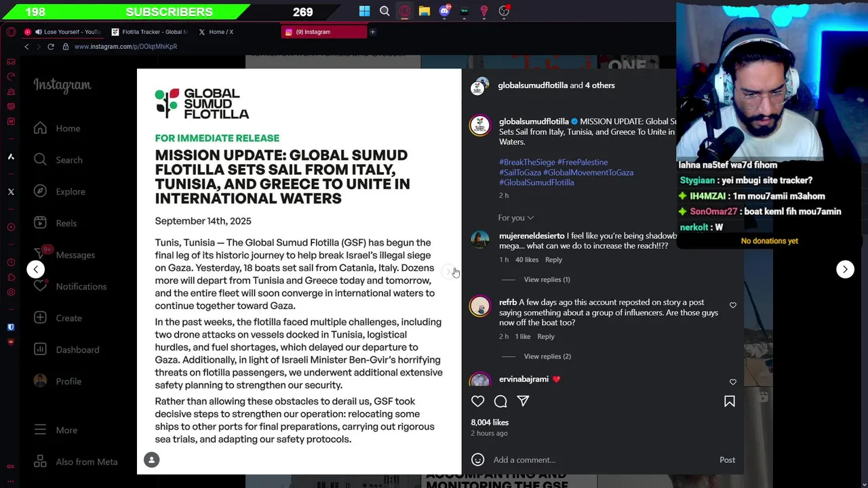Open mujereneldesierto's profile avatar

(480, 239)
